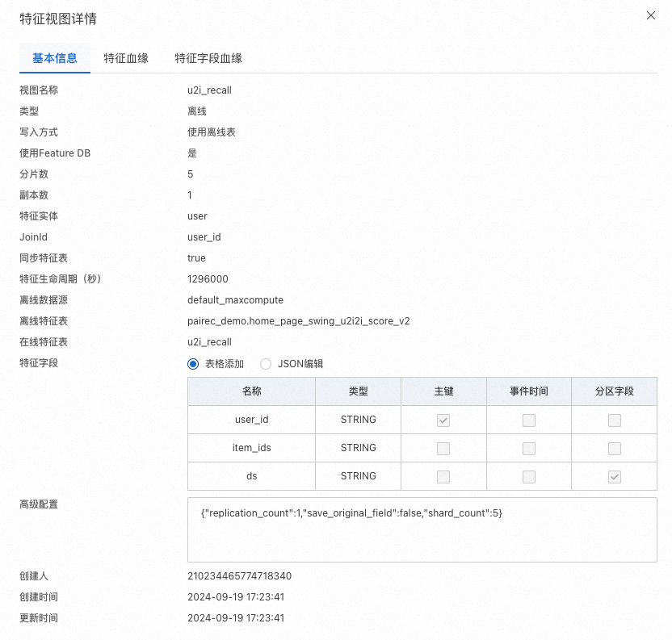Enable 主键 for the ds field
The image size is (672, 640).
tap(443, 476)
